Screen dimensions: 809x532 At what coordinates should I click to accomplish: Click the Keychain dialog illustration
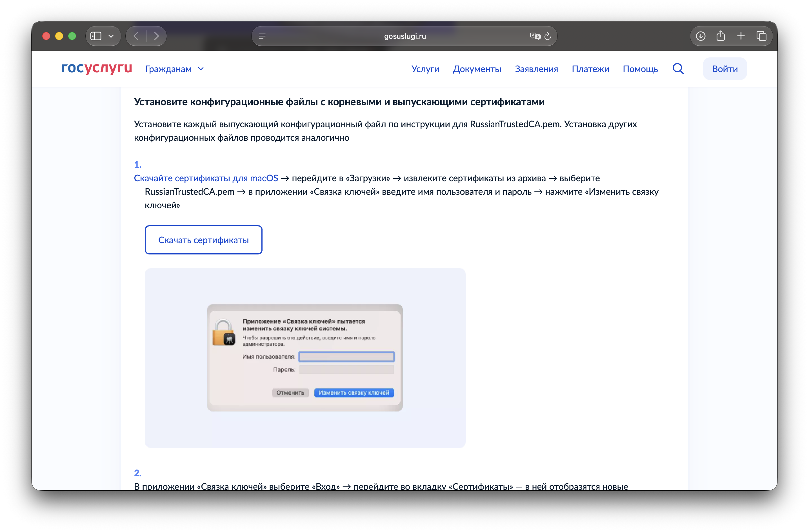[x=305, y=358]
